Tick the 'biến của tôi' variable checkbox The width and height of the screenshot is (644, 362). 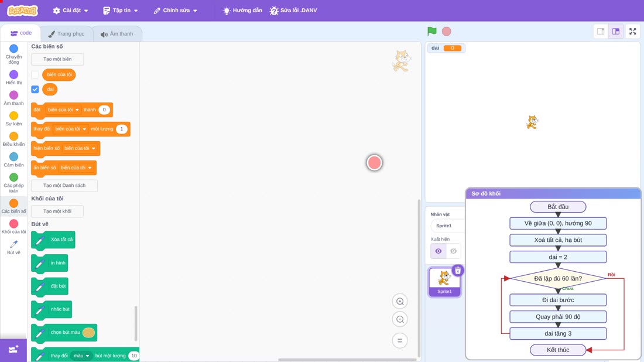tap(35, 75)
